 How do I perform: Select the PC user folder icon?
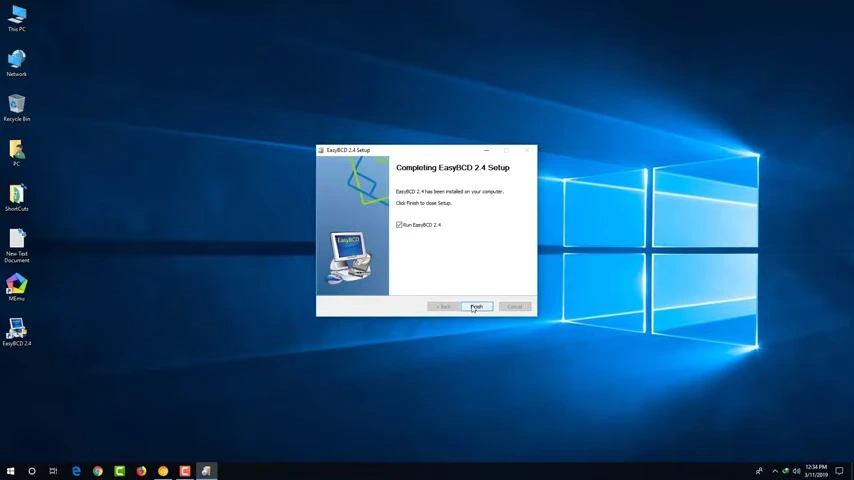coord(16,153)
